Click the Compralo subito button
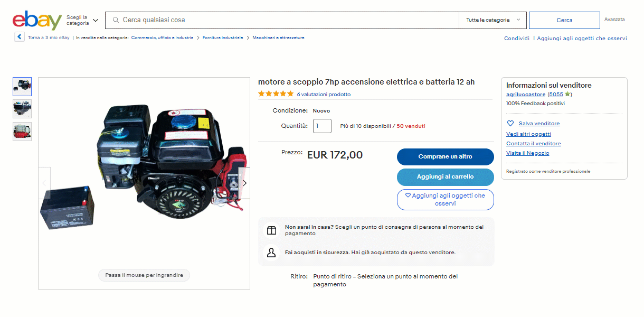 pyautogui.click(x=445, y=157)
